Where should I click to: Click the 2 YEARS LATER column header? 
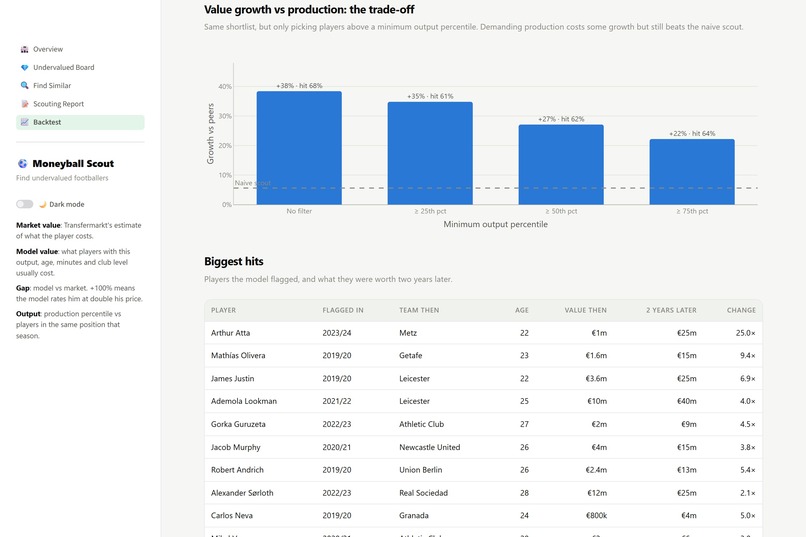pyautogui.click(x=671, y=310)
